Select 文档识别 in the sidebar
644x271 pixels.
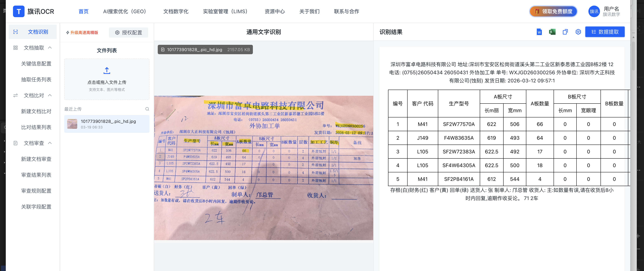point(38,32)
